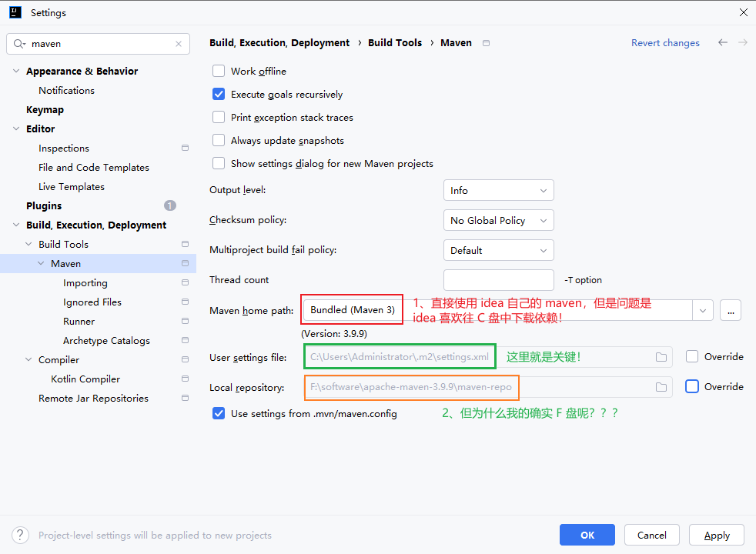
Task: Focus the settings search field
Action: point(98,44)
